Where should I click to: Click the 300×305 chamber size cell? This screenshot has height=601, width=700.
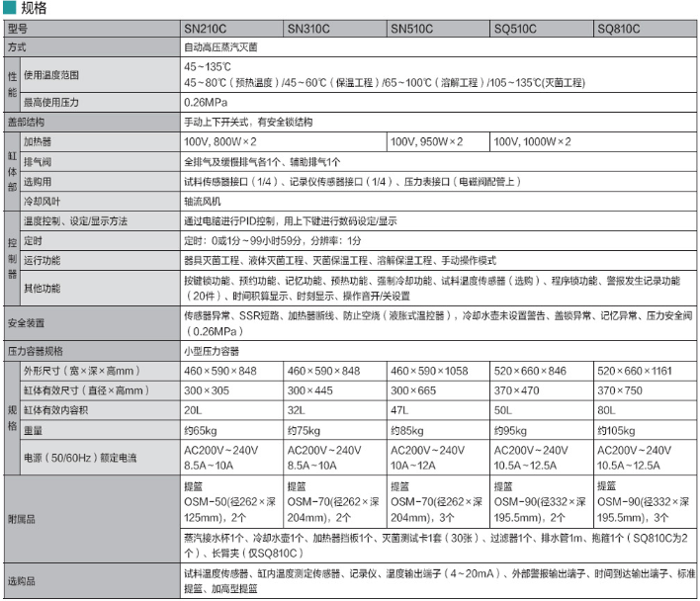coord(231,390)
